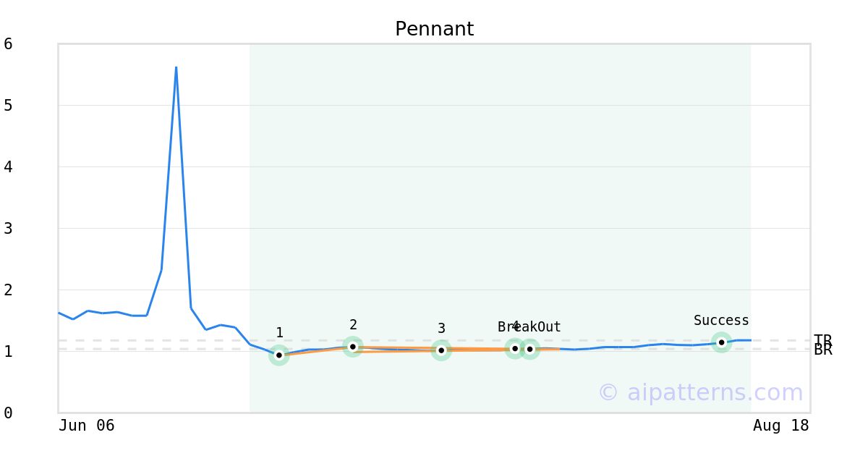The height and width of the screenshot is (456, 868).
Task: Click the y-axis value 6 label
Action: [8, 44]
